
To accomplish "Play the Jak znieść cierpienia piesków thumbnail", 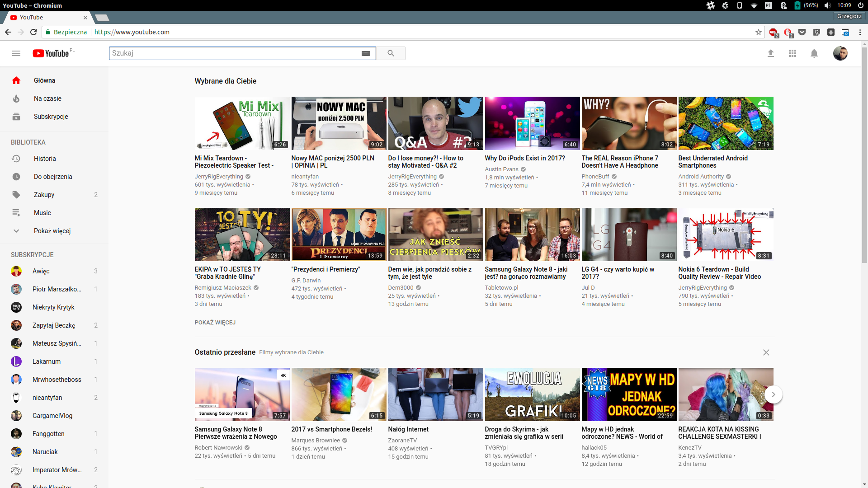I will pyautogui.click(x=435, y=235).
